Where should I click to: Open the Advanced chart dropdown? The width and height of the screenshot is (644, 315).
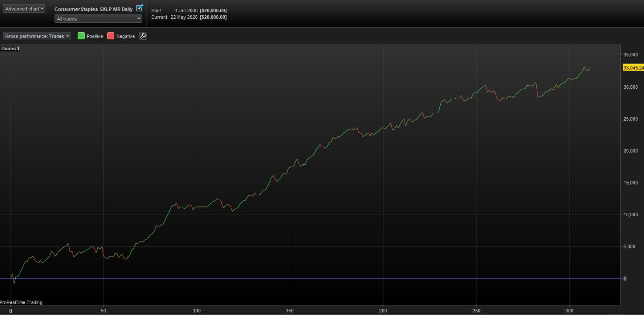(x=24, y=9)
